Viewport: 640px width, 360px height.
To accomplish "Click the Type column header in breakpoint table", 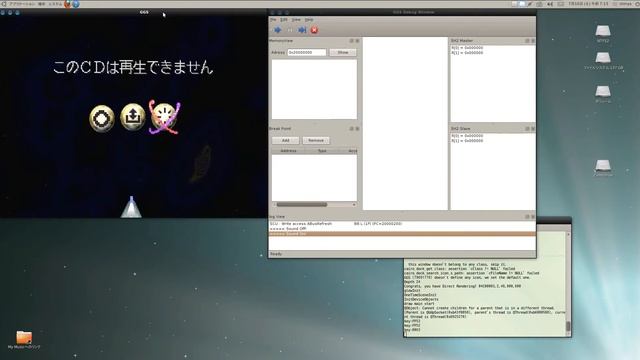I will [x=322, y=151].
